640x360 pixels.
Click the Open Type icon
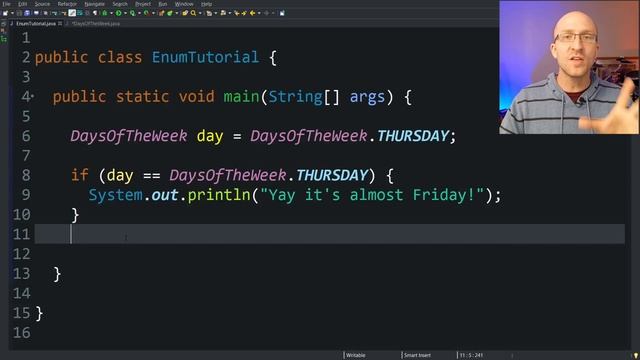185,13
